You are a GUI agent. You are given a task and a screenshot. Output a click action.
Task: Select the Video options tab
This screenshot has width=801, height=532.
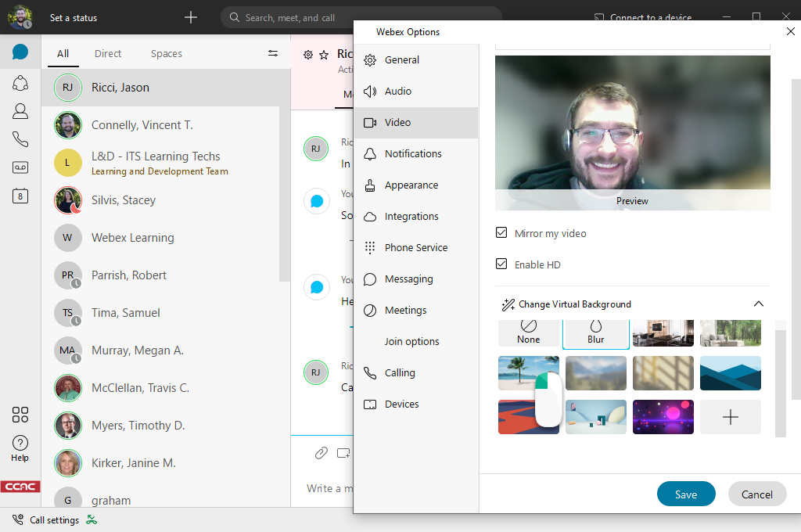pos(416,123)
